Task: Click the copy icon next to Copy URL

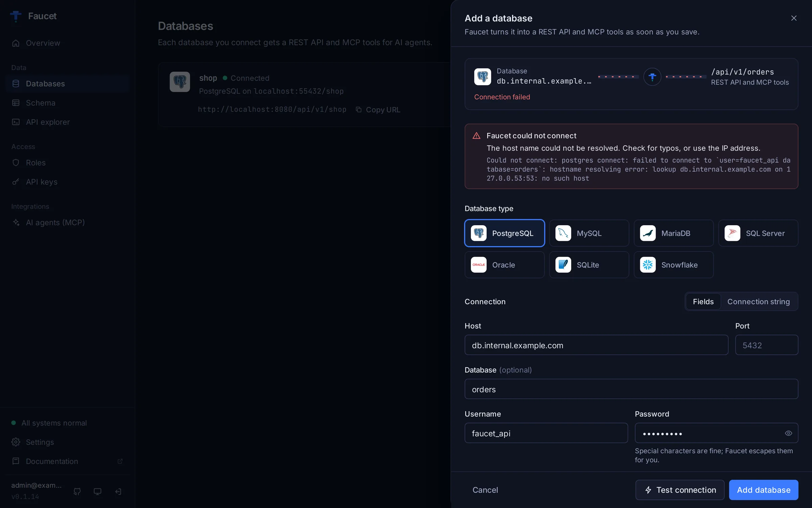Action: (359, 109)
